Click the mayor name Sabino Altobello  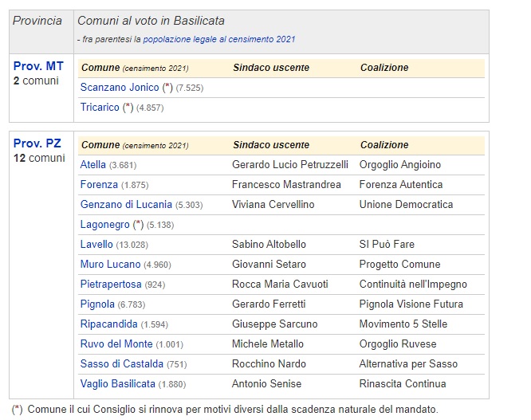[x=269, y=245]
